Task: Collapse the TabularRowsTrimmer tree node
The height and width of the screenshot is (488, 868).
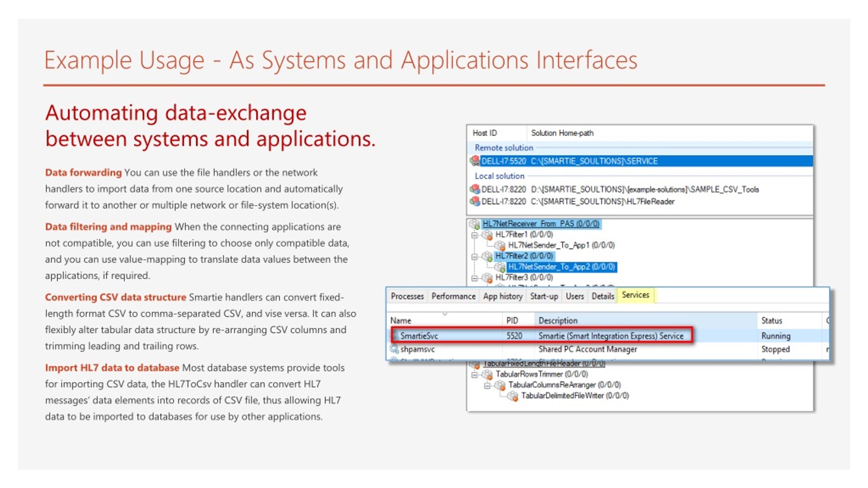Action: point(475,374)
